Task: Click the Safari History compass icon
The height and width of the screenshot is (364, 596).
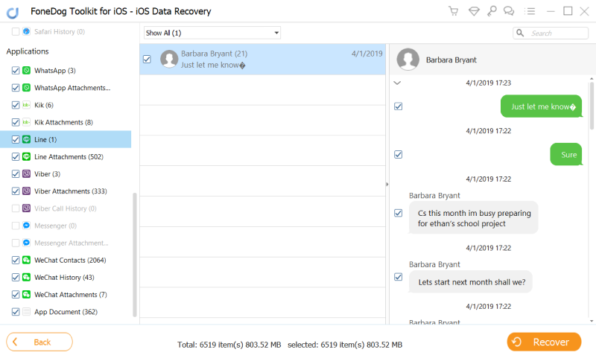Action: pos(26,31)
